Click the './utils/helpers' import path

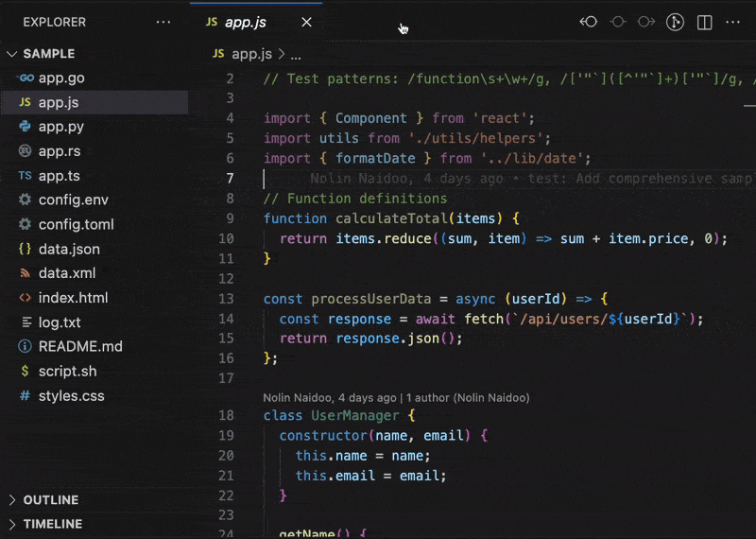pyautogui.click(x=476, y=138)
